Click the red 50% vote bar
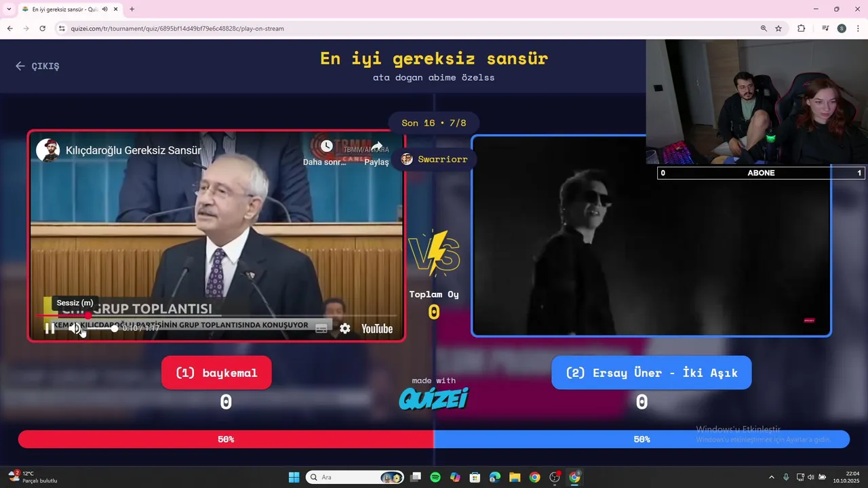The height and width of the screenshot is (488, 868). (226, 439)
